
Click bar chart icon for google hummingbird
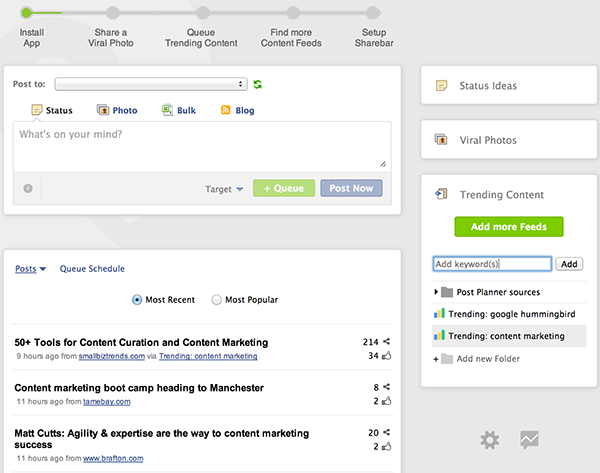(439, 313)
